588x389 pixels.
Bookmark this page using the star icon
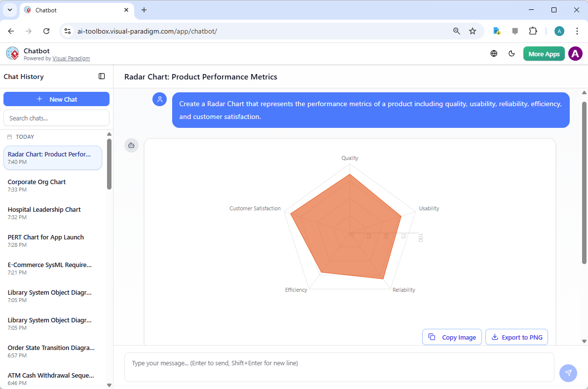coord(473,31)
